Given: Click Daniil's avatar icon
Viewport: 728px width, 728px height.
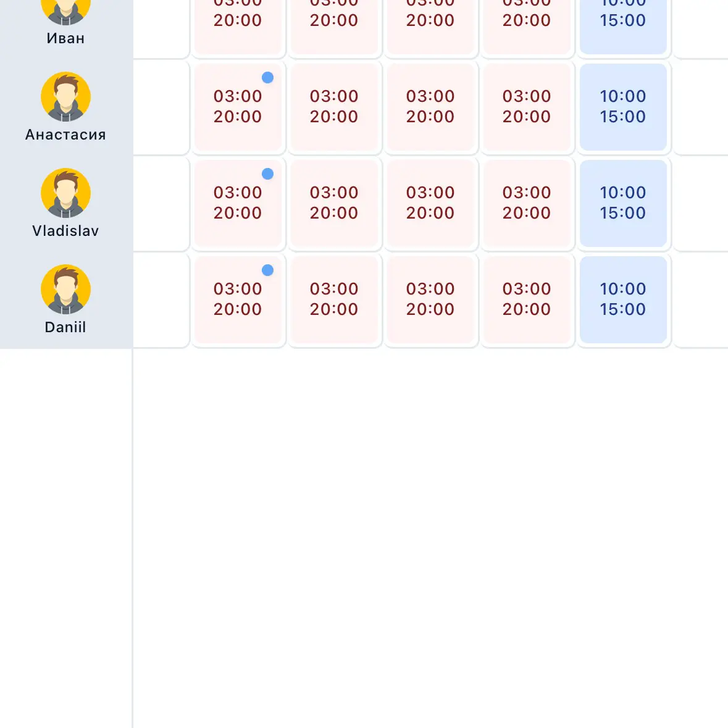Looking at the screenshot, I should (x=65, y=289).
